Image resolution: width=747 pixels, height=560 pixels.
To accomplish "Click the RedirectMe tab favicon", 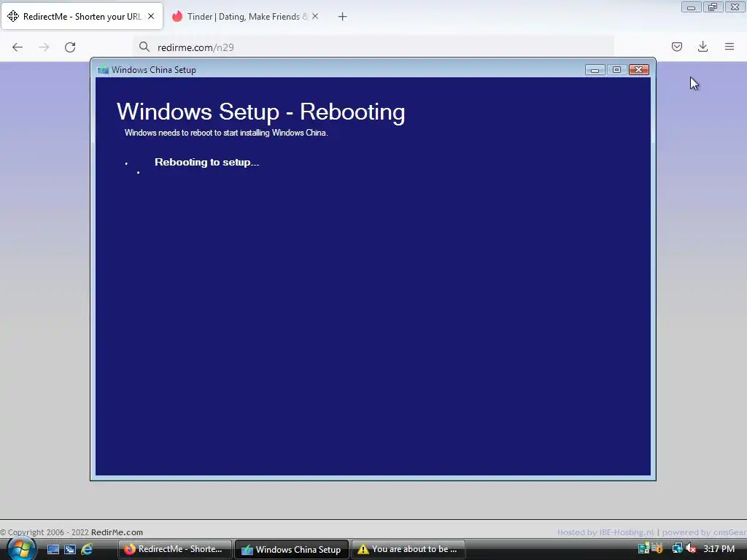I will (x=13, y=16).
